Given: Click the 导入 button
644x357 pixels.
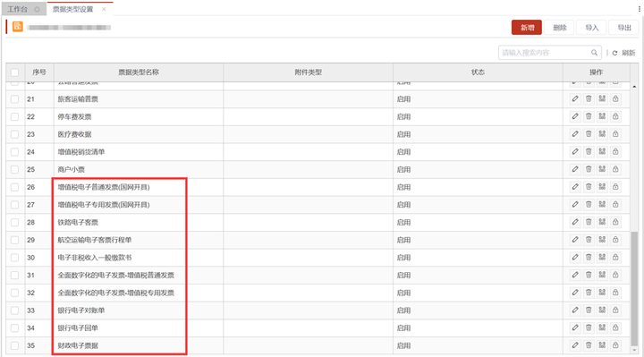Looking at the screenshot, I should coord(591,28).
